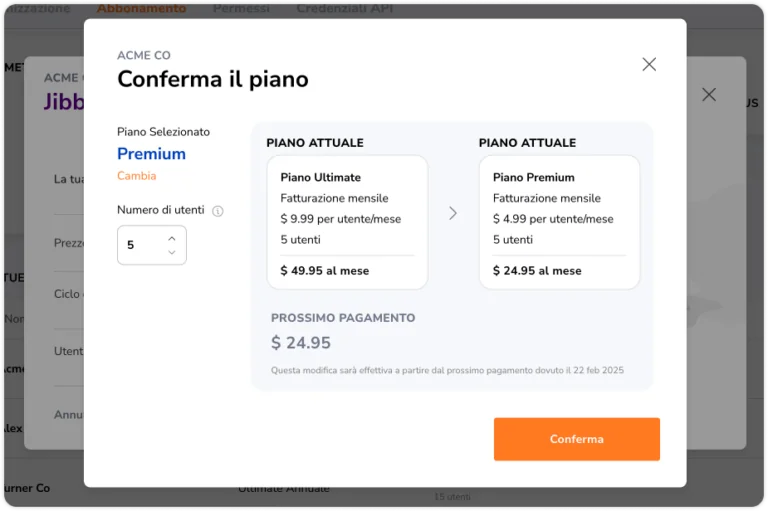Open the Credenziali API tab

click(345, 8)
